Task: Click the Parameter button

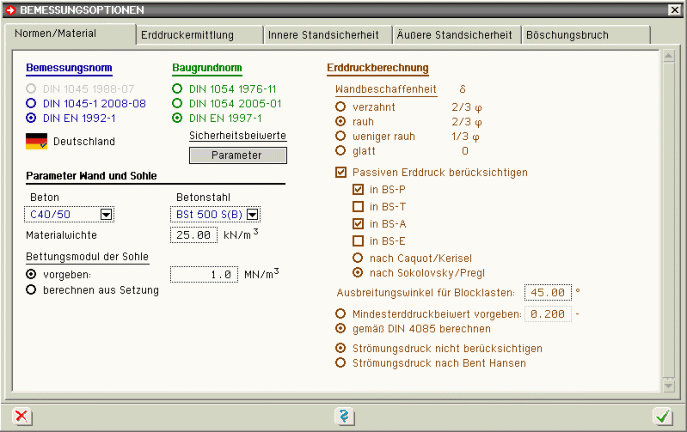Action: pyautogui.click(x=237, y=155)
